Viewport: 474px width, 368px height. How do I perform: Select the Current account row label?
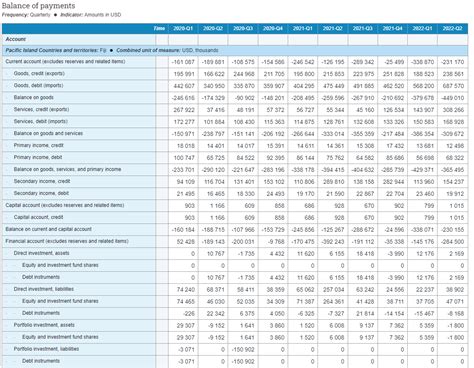point(65,62)
